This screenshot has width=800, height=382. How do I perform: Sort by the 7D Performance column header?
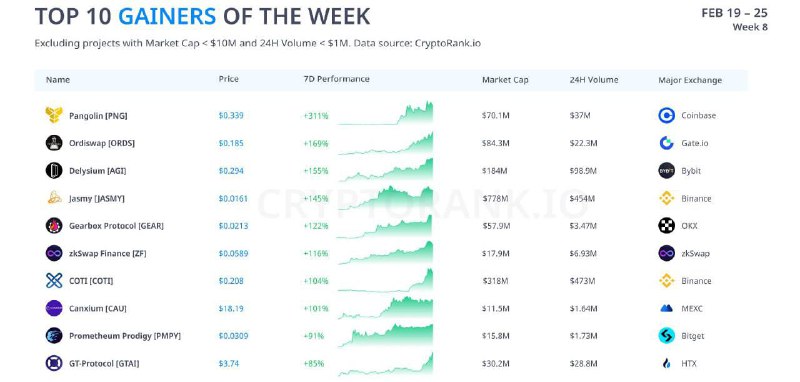click(336, 80)
